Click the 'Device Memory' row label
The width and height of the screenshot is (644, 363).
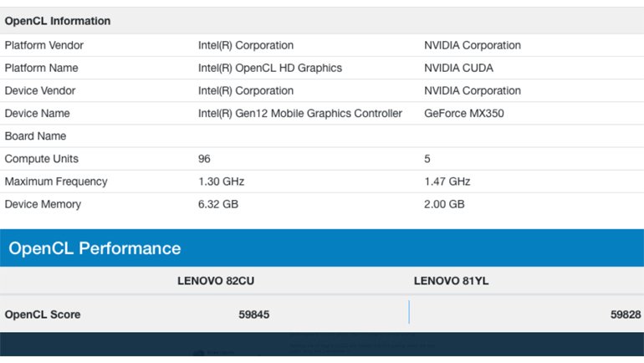tap(43, 204)
